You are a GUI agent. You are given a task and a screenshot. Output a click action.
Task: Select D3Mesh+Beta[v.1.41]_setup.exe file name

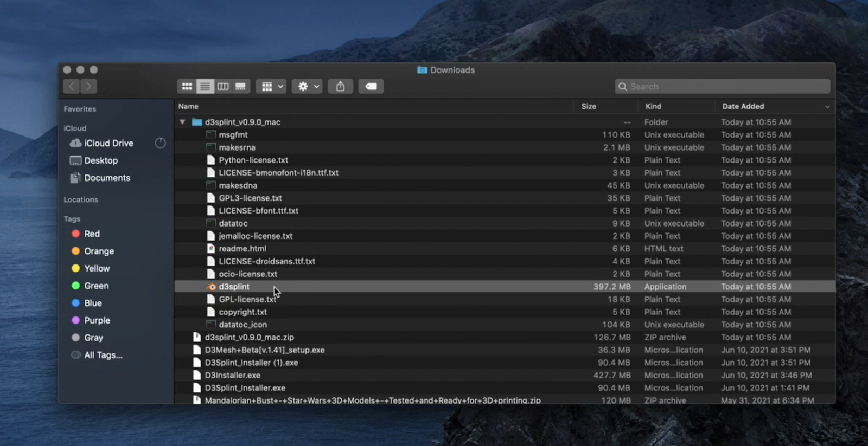click(265, 350)
